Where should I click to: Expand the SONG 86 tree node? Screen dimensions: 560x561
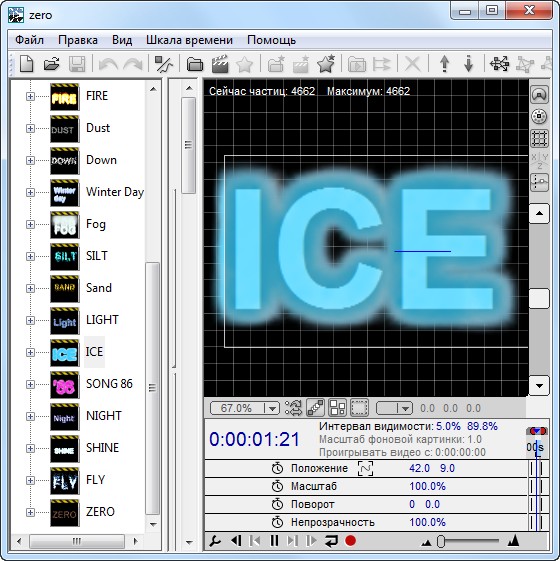click(30, 384)
